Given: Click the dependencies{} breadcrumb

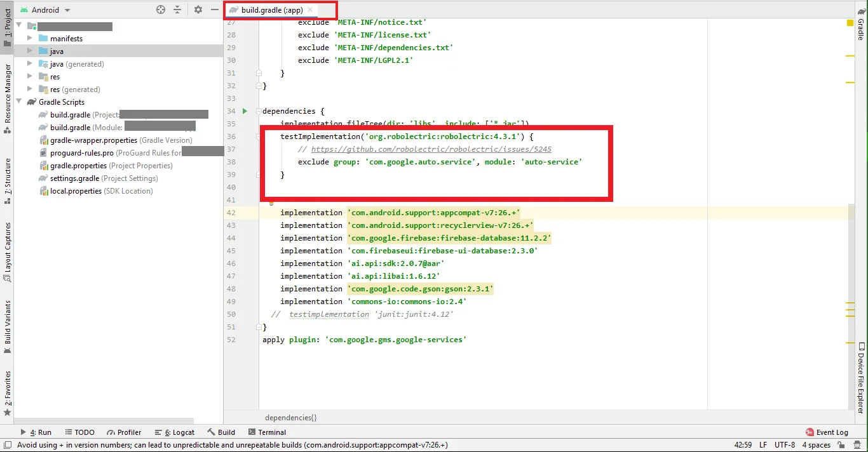Looking at the screenshot, I should click(x=290, y=418).
